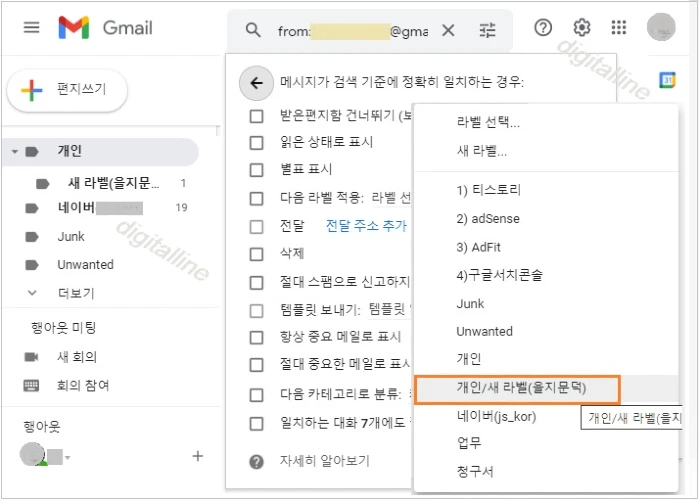Open the 새 라벨(을지문… sub-label
The width and height of the screenshot is (700, 502).
pos(113,183)
